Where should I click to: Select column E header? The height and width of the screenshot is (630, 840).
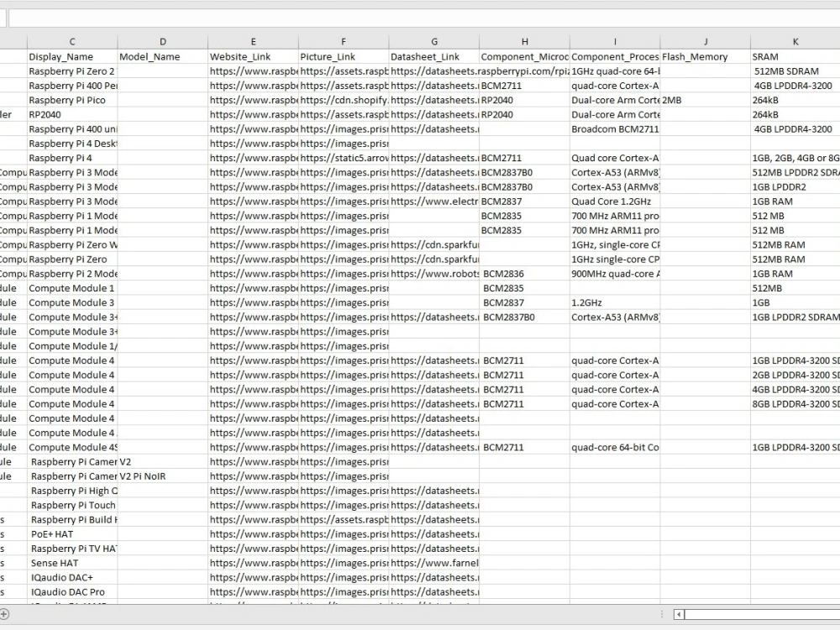click(x=254, y=41)
